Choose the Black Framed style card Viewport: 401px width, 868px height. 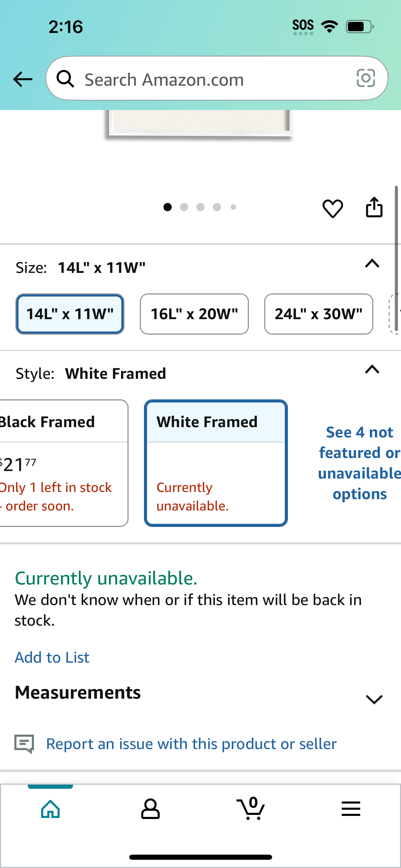pyautogui.click(x=64, y=463)
